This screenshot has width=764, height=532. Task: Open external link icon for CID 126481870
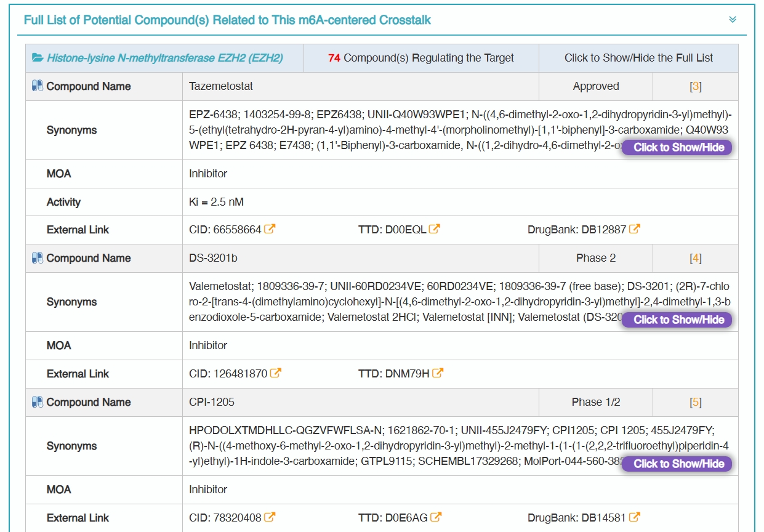(276, 373)
